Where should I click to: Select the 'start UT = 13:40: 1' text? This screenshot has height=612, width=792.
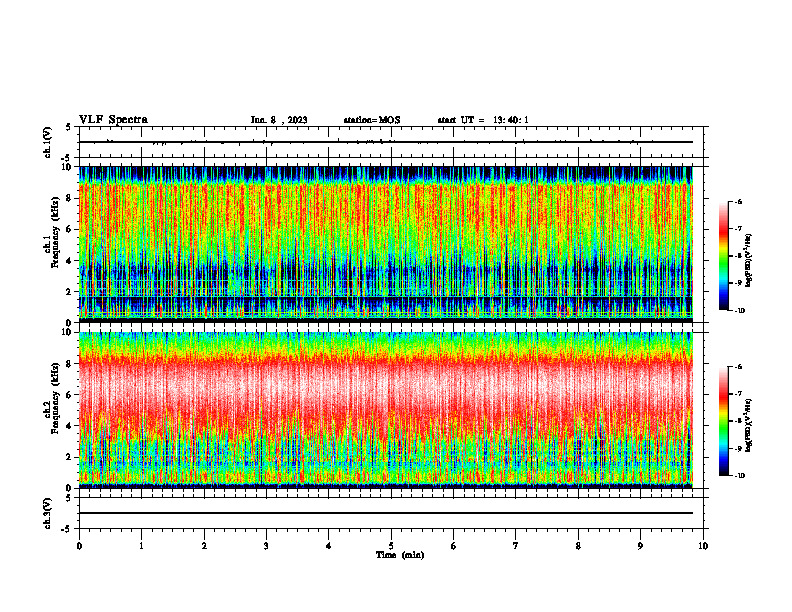[x=483, y=120]
